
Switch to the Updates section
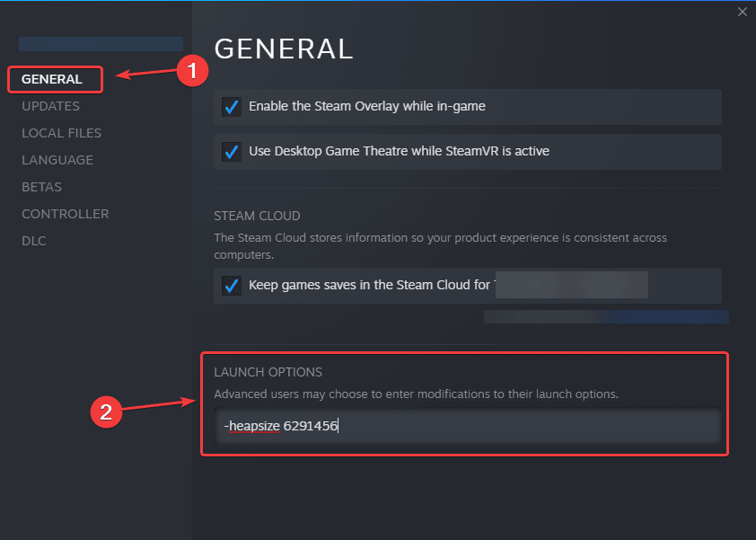(x=50, y=106)
